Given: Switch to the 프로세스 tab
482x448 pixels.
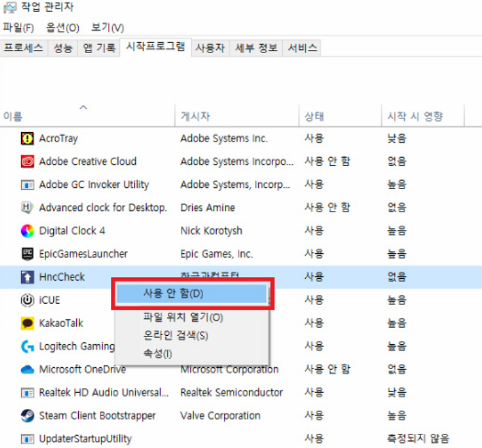Looking at the screenshot, I should pyautogui.click(x=24, y=48).
